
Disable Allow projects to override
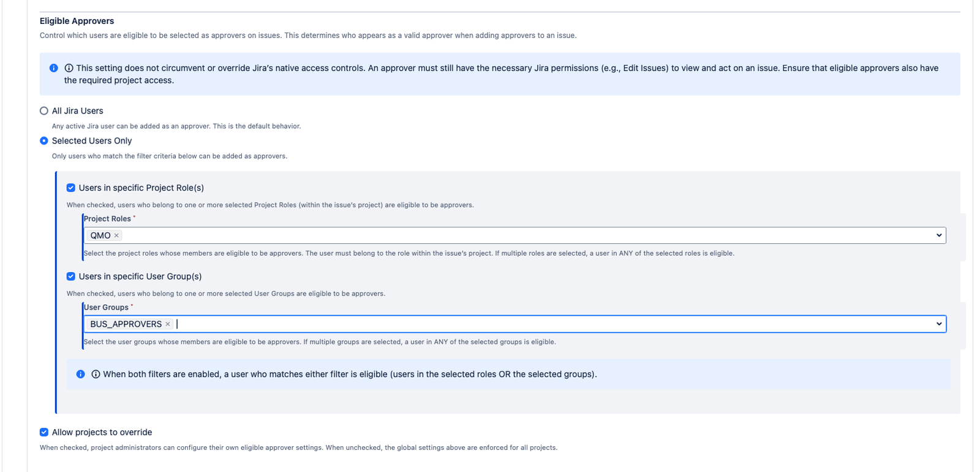[x=43, y=432]
